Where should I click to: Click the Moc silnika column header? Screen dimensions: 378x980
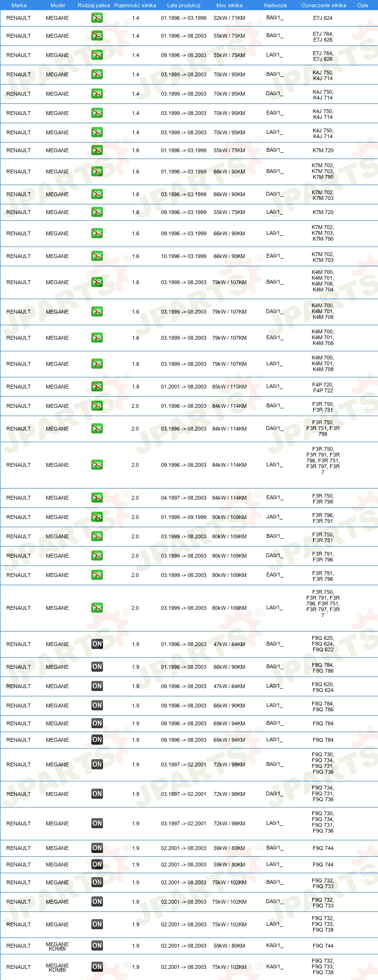tap(230, 5)
